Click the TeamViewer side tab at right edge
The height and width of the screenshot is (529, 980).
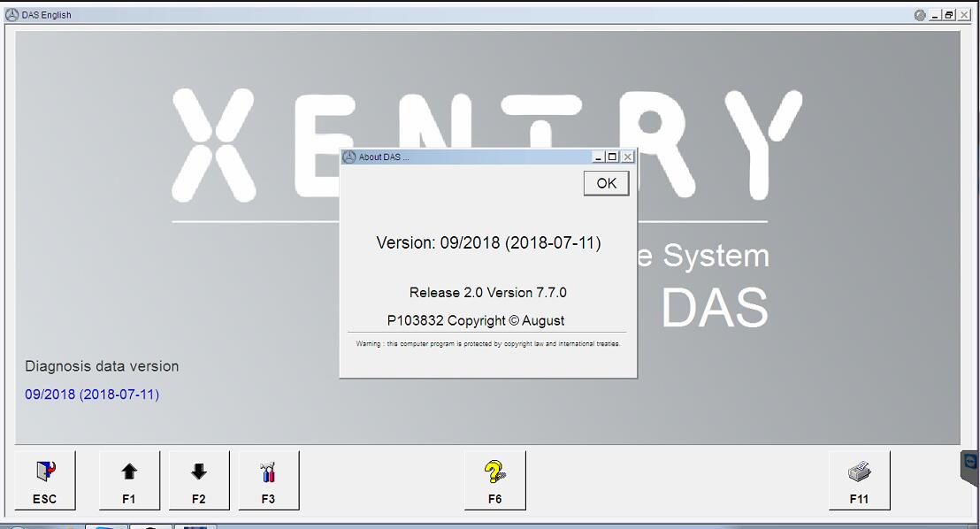tap(970, 467)
